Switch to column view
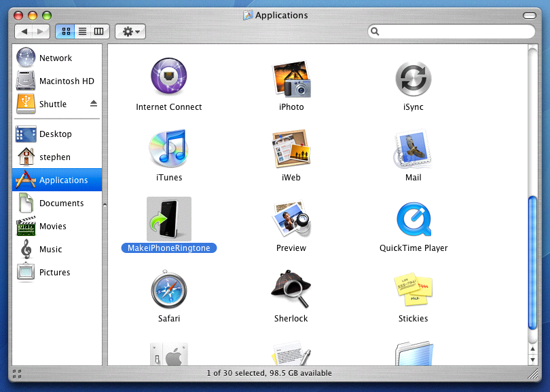This screenshot has width=550, height=392. 99,31
